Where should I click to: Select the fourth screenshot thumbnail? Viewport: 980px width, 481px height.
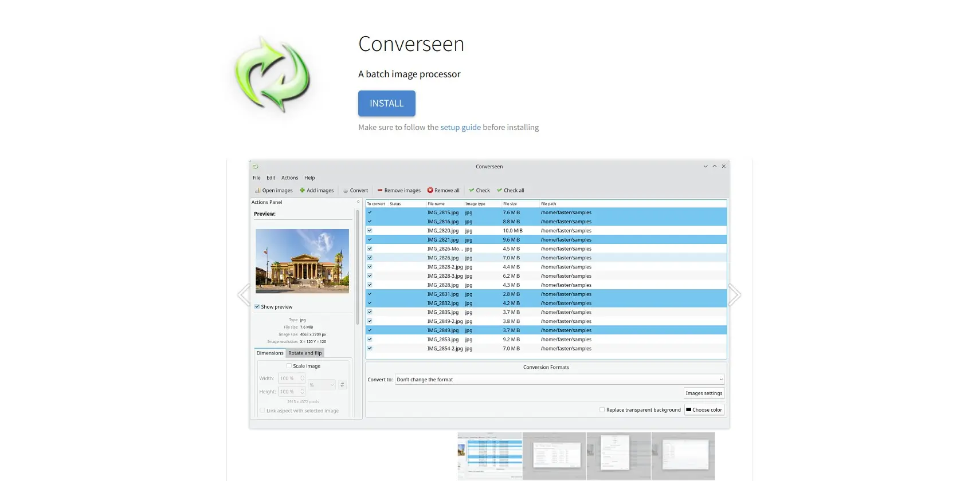(x=683, y=456)
